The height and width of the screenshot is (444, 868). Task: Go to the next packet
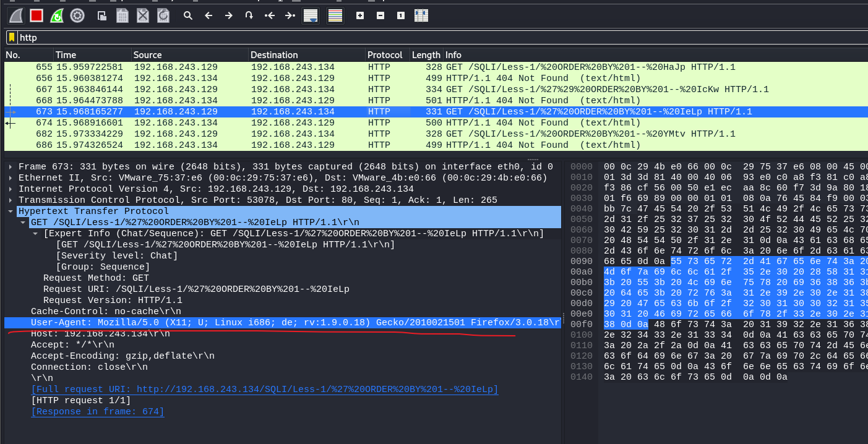[229, 15]
